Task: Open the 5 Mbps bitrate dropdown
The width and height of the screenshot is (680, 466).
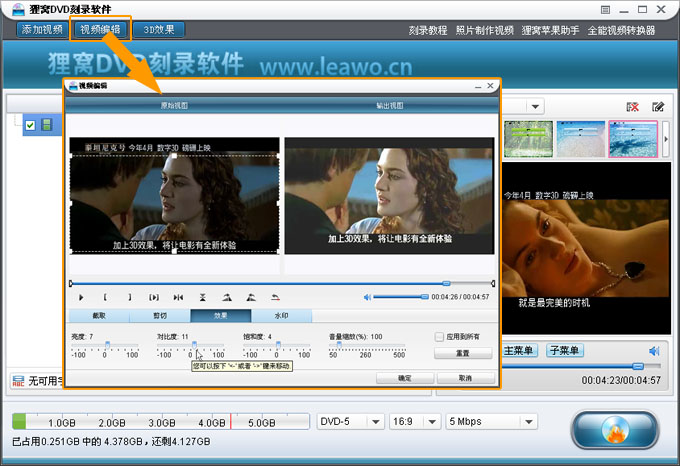Action: (x=529, y=421)
